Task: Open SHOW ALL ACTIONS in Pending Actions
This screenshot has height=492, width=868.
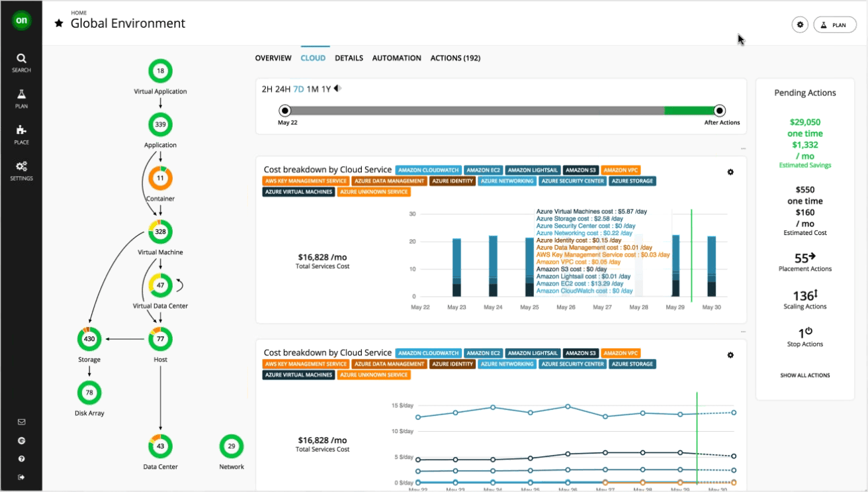Action: point(804,375)
